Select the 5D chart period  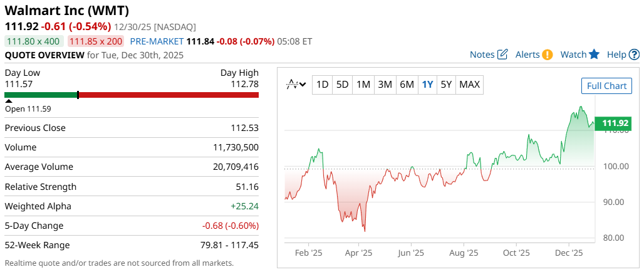342,85
